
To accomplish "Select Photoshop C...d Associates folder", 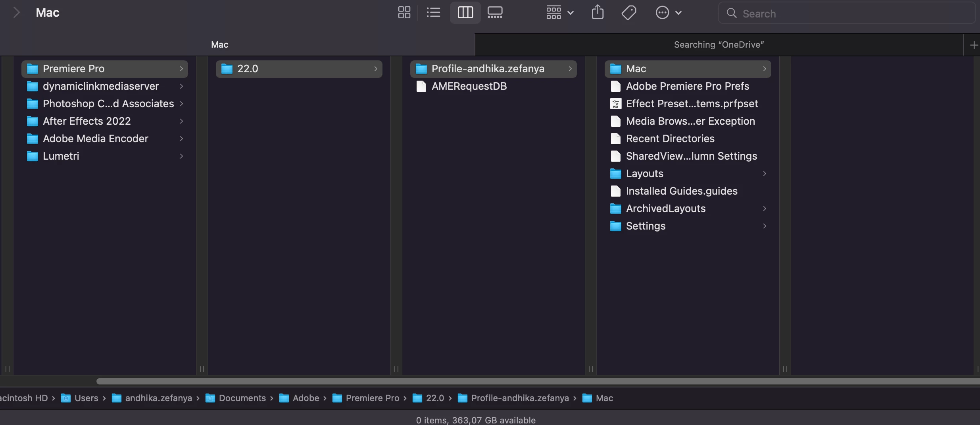I will 105,104.
